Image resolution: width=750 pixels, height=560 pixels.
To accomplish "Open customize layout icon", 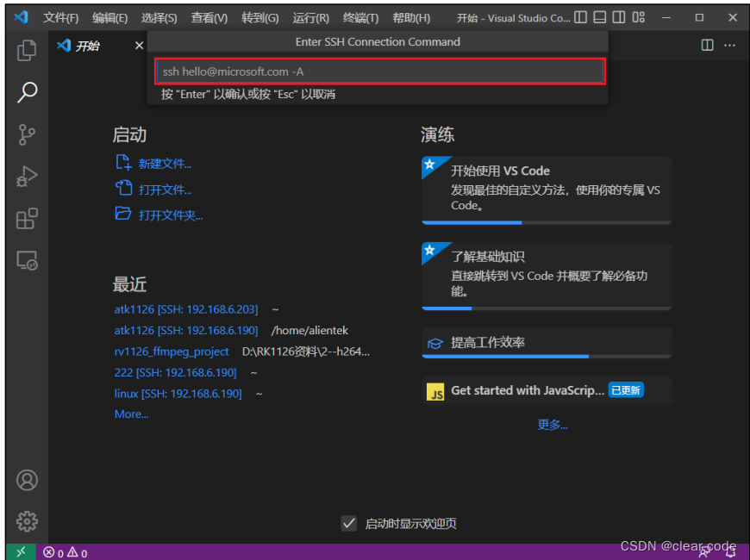I will (x=638, y=18).
